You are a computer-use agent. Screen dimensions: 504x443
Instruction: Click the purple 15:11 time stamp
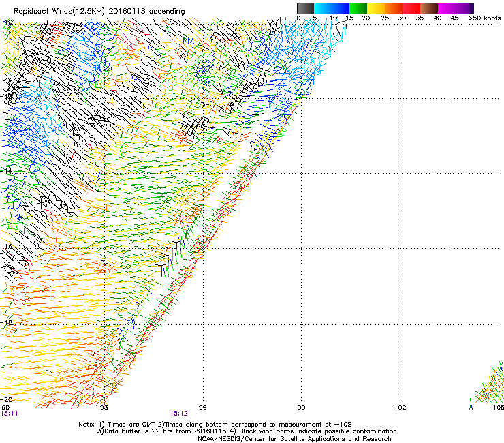coord(9,414)
